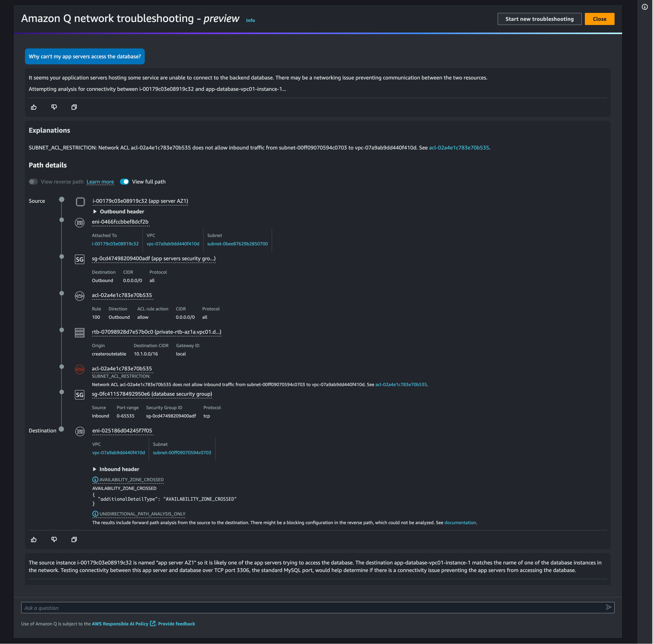Image resolution: width=653 pixels, height=644 pixels.
Task: Open AWS Responsible AI Policy link
Action: click(120, 624)
